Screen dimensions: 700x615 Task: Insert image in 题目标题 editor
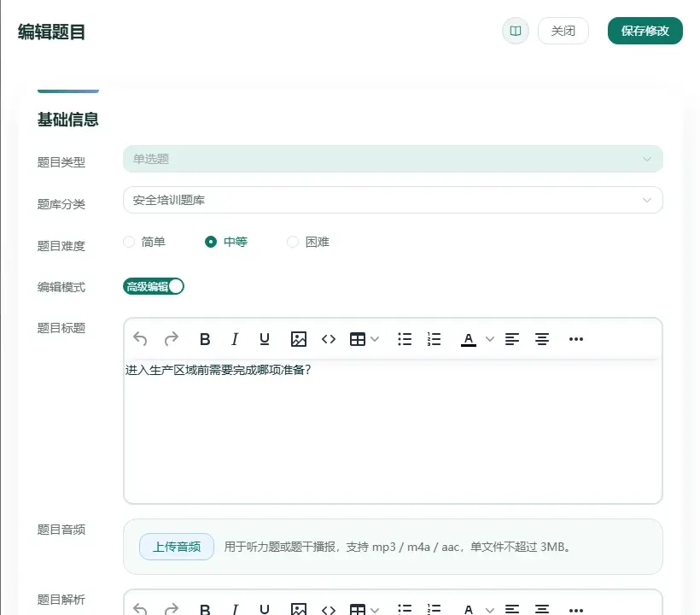tap(298, 339)
